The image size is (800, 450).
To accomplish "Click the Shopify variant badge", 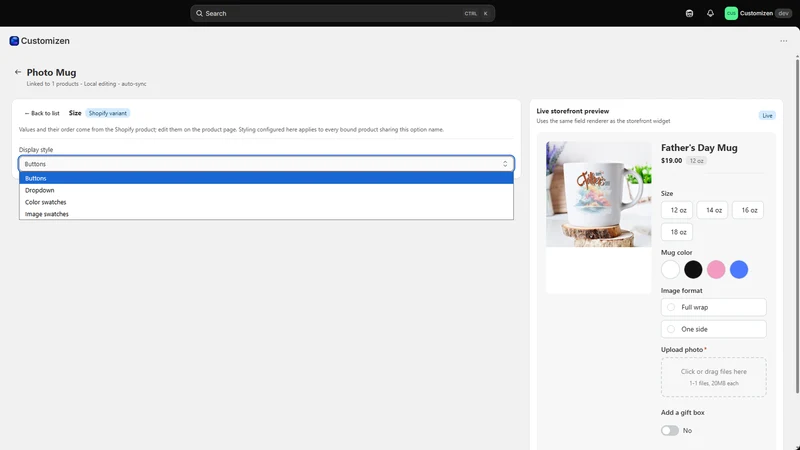I will pos(108,113).
